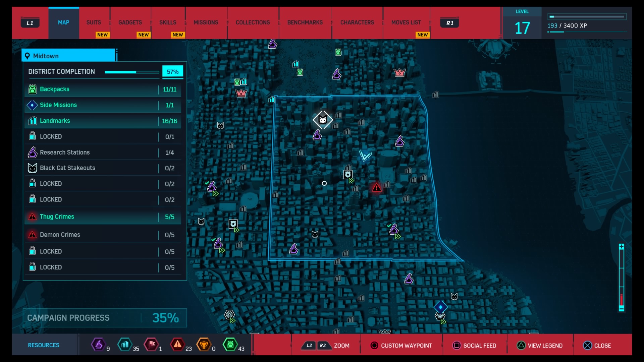
Task: Click the 57% district completion value
Action: [x=173, y=72]
